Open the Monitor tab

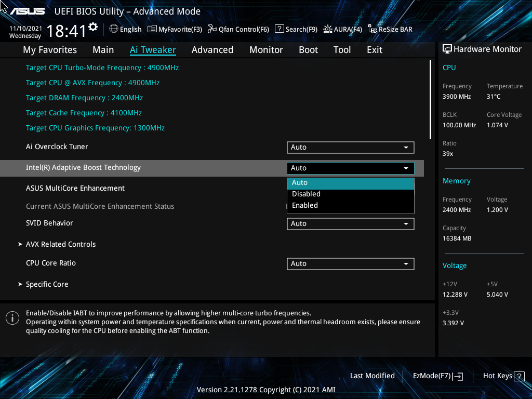click(x=267, y=50)
